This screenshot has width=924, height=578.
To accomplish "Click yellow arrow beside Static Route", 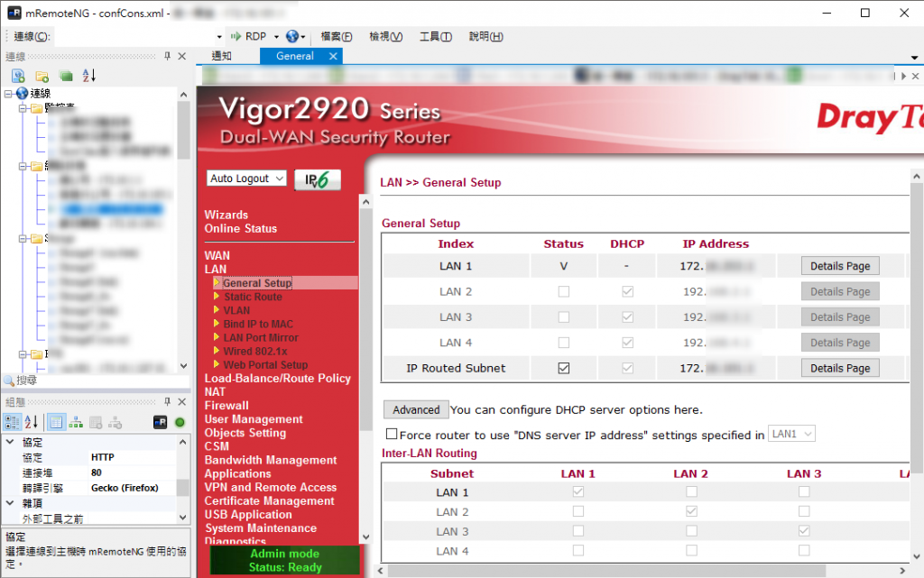I will coord(217,296).
